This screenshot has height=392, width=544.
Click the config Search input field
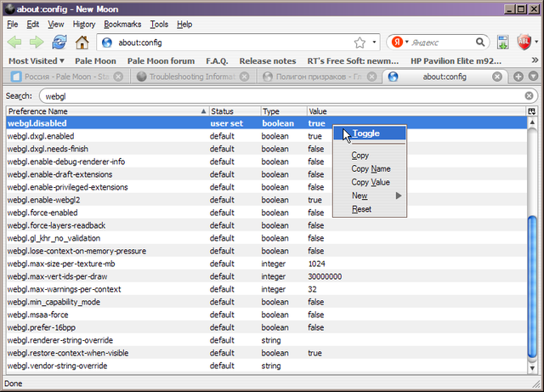288,96
